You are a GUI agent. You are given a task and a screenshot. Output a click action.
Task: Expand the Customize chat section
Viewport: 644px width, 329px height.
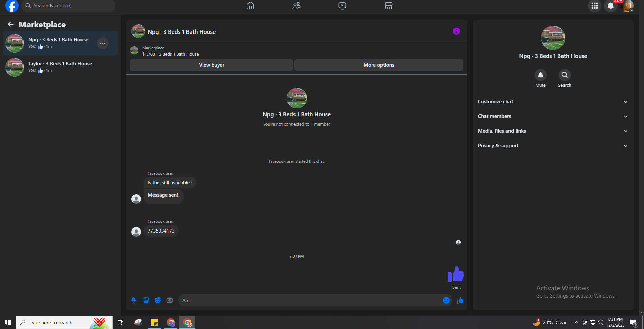[x=553, y=102]
